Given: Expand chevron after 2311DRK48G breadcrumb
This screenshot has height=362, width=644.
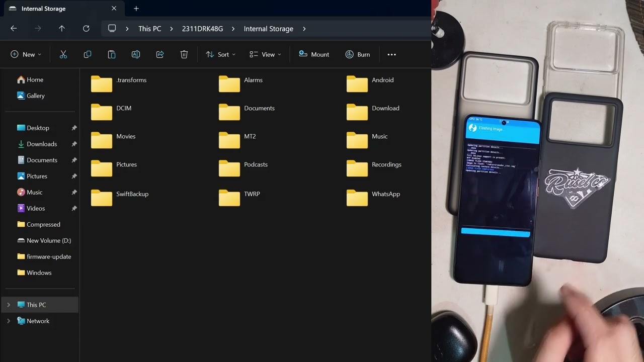Looking at the screenshot, I should (x=233, y=29).
